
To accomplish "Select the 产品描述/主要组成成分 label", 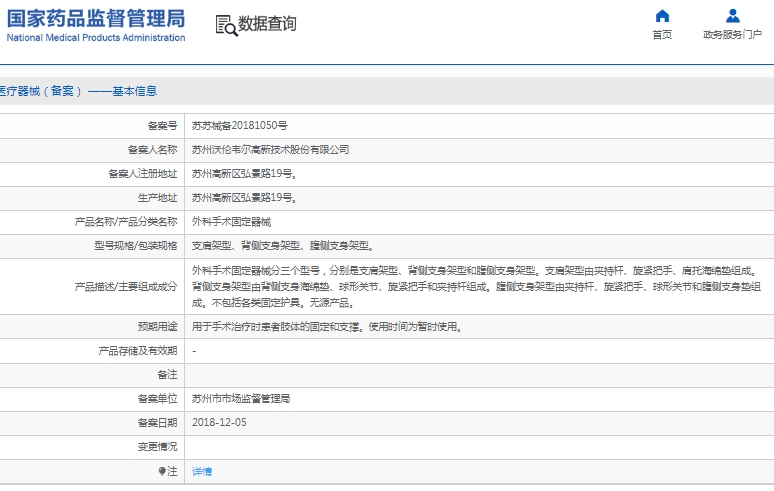I will point(126,287).
